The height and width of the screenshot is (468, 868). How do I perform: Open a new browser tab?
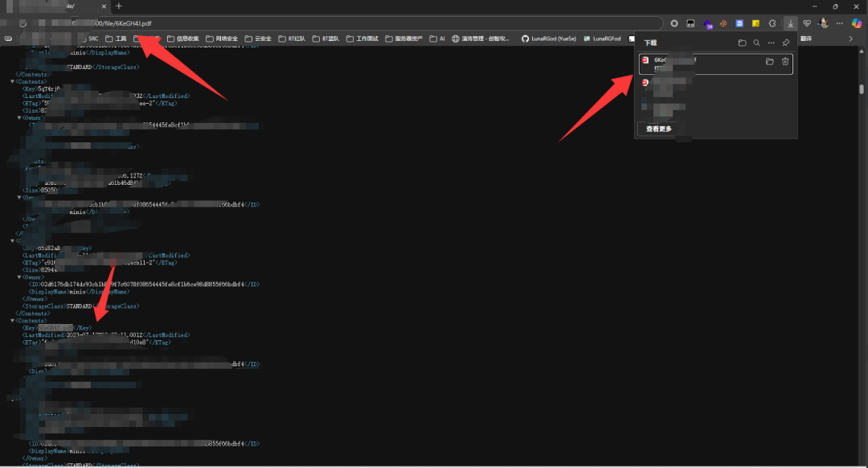coord(118,6)
